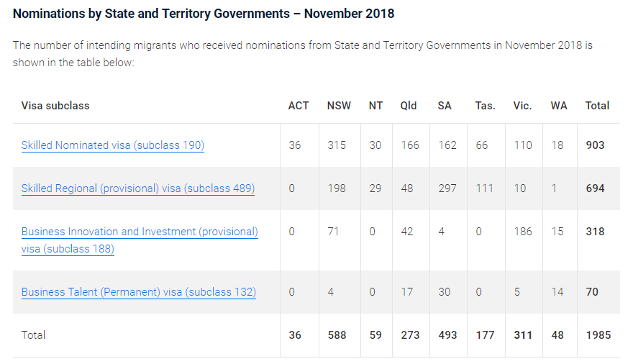Select the ACT column header
Viewport: 633px width, 364px height.
click(x=299, y=106)
